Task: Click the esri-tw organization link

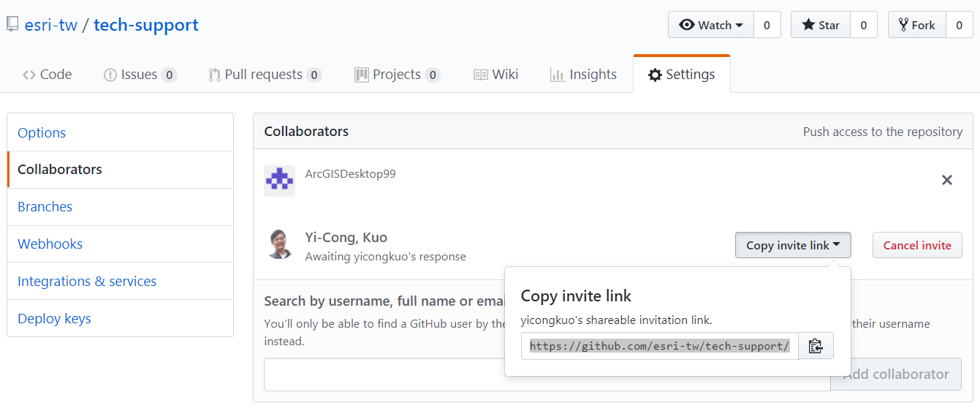Action: point(51,25)
